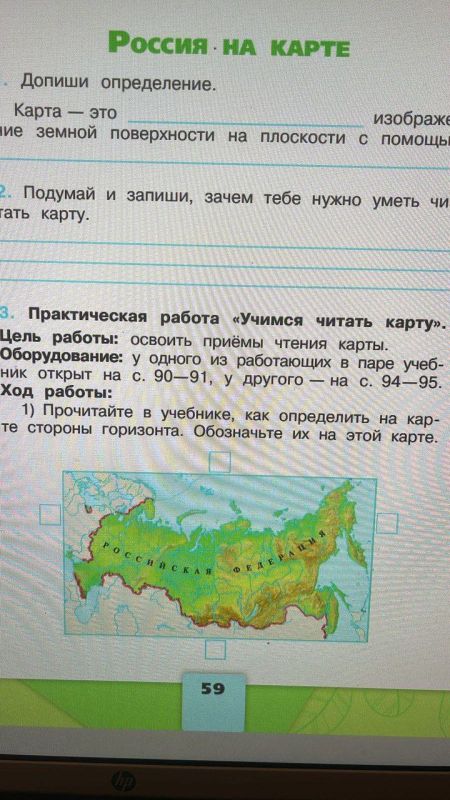Click the text 'Допиши определение.'
The width and height of the screenshot is (450, 800).
118,83
